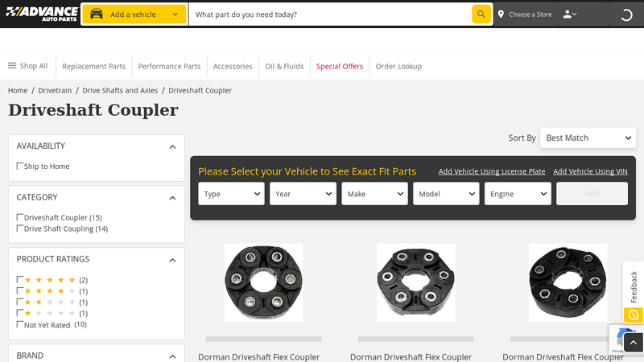Filter by five-star rating (2)
This screenshot has width=644, height=362.
pos(19,279)
